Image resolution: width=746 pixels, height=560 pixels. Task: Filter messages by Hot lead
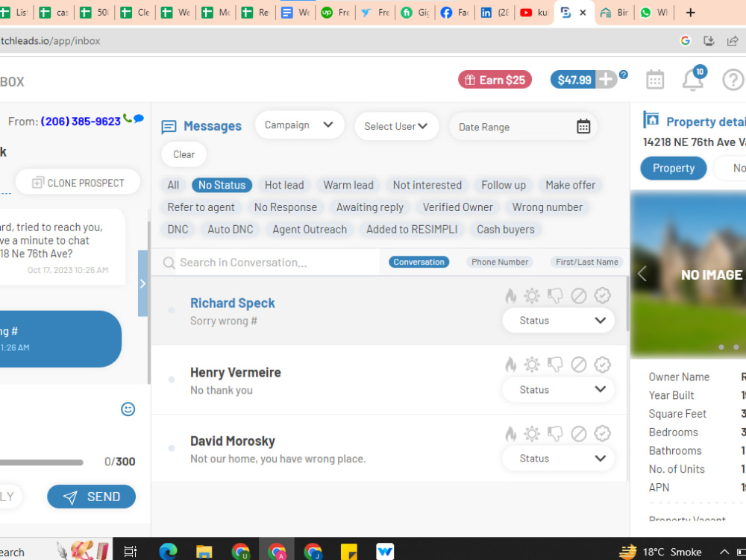point(284,185)
